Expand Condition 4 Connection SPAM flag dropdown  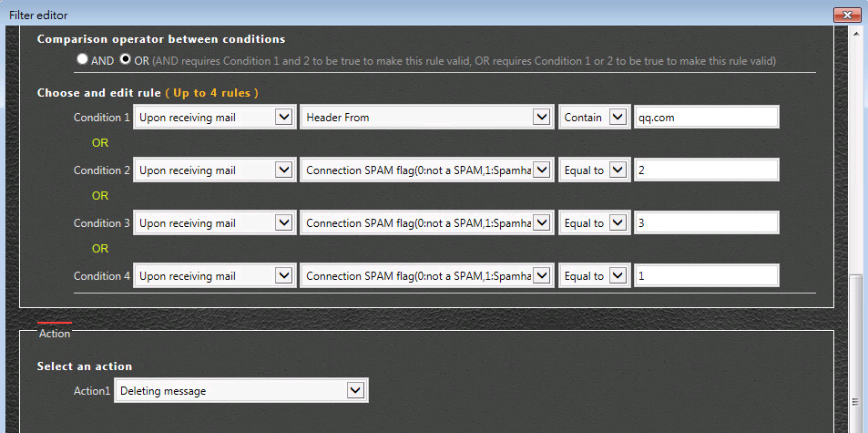427,275
